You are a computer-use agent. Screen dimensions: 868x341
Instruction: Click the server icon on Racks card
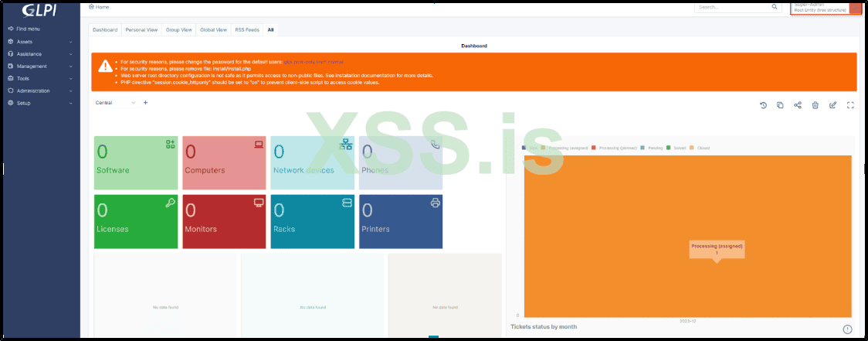coord(347,203)
